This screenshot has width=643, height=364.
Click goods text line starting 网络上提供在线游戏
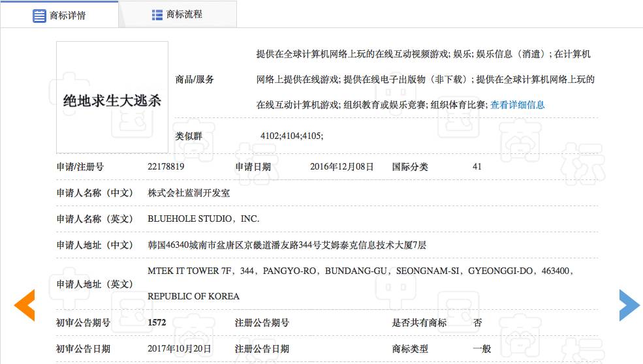(425, 80)
